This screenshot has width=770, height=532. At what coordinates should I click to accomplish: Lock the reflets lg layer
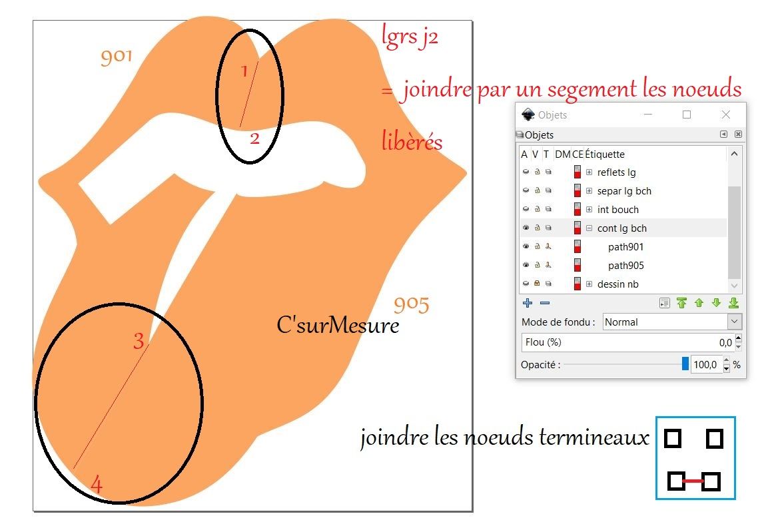(538, 172)
